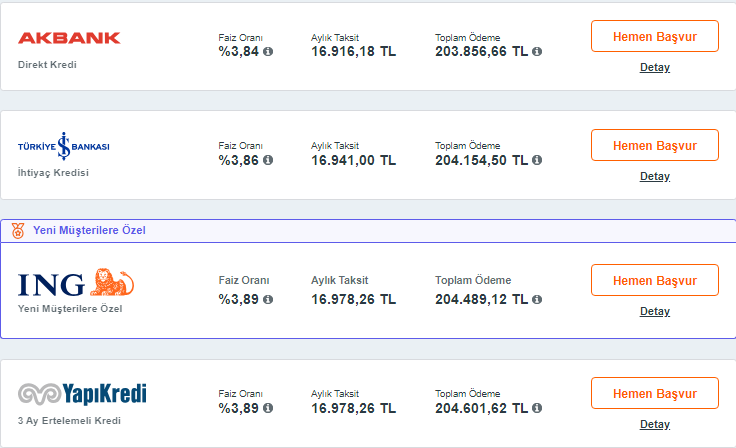Click the Türkiye İş Bankası logo
The image size is (736, 448).
[63, 146]
